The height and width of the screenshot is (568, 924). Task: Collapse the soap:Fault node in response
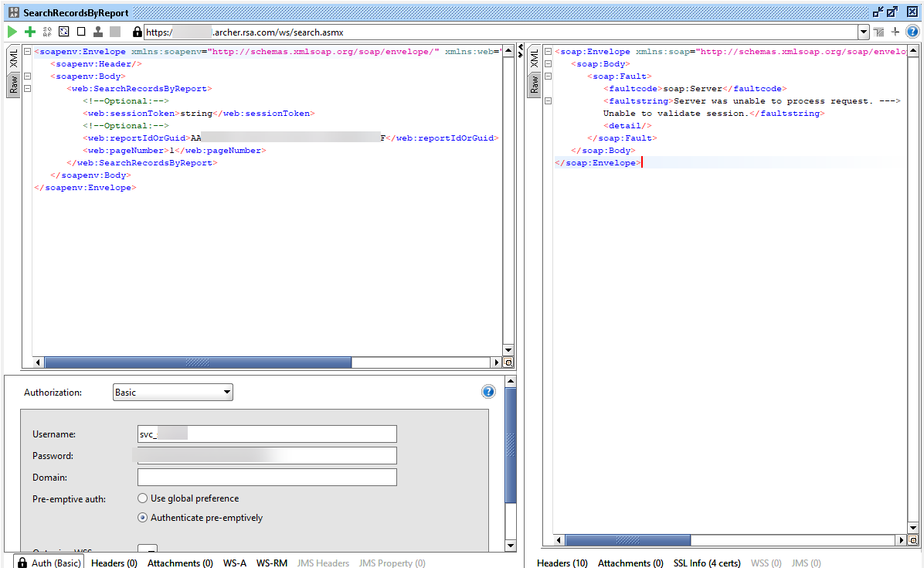tap(548, 76)
